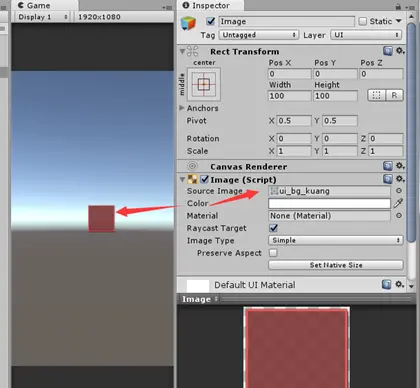This screenshot has width=420, height=388.
Task: Collapse the Rect Transform component
Action: tap(182, 52)
